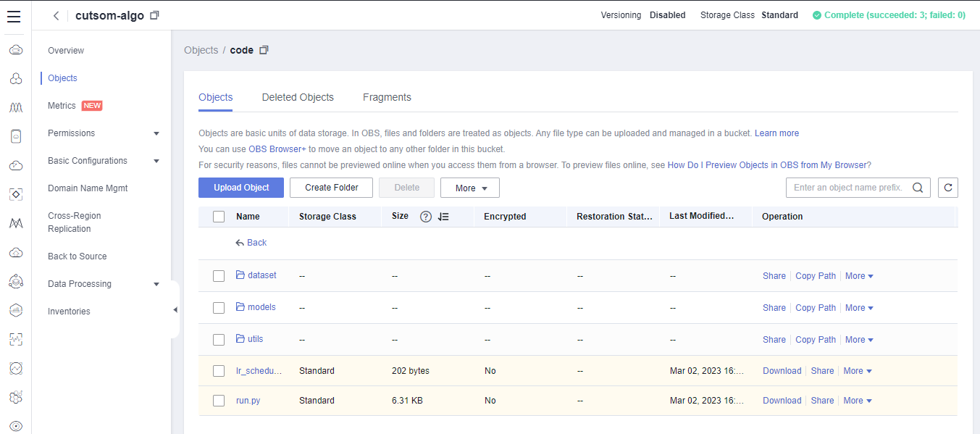Click the Size column help icon
Viewport: 980px width, 434px height.
tap(426, 217)
